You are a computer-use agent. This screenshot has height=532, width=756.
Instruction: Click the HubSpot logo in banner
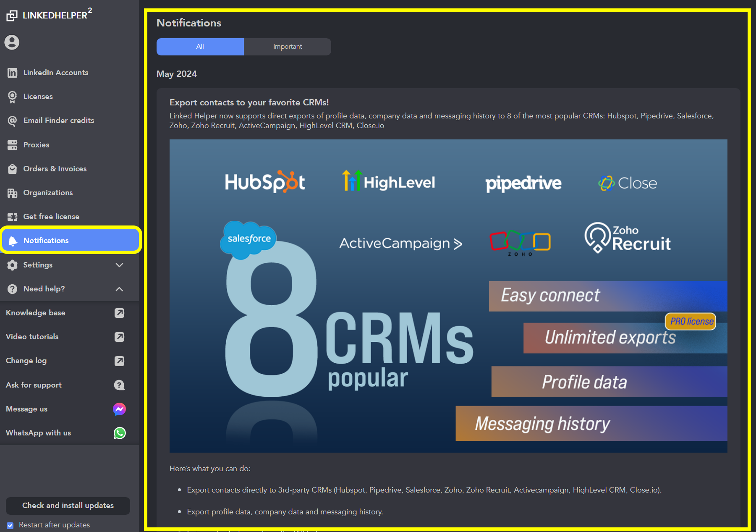pyautogui.click(x=265, y=182)
